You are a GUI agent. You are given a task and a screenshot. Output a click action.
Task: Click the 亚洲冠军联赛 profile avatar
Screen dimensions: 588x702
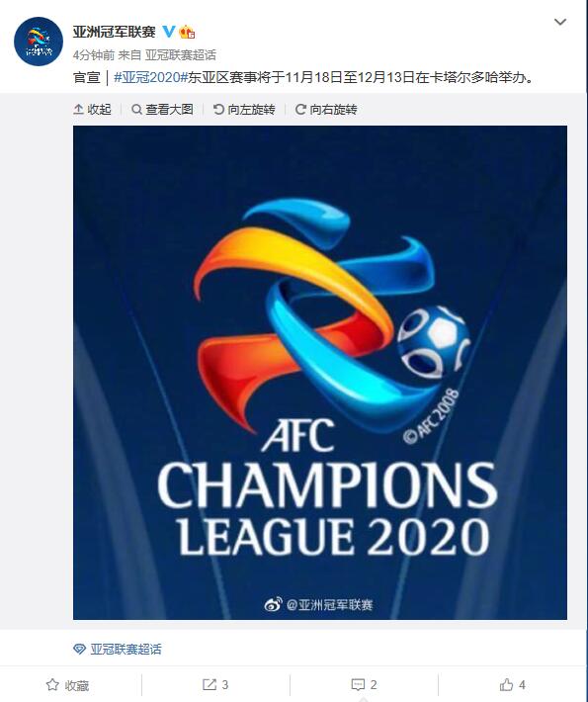(x=39, y=42)
